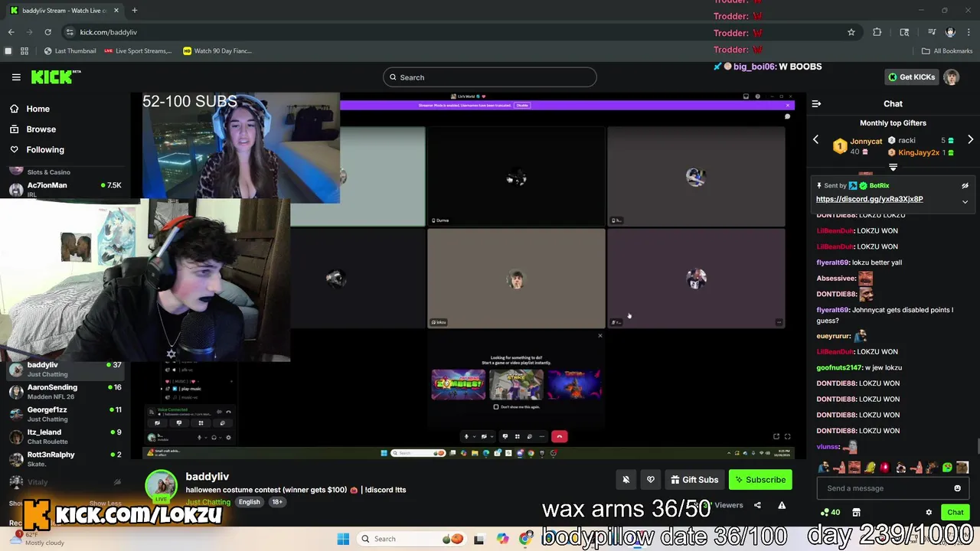Go back with browser back arrow

[11, 32]
